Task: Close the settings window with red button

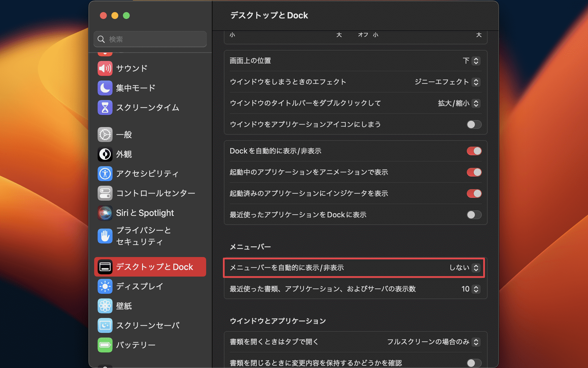Action: [103, 16]
